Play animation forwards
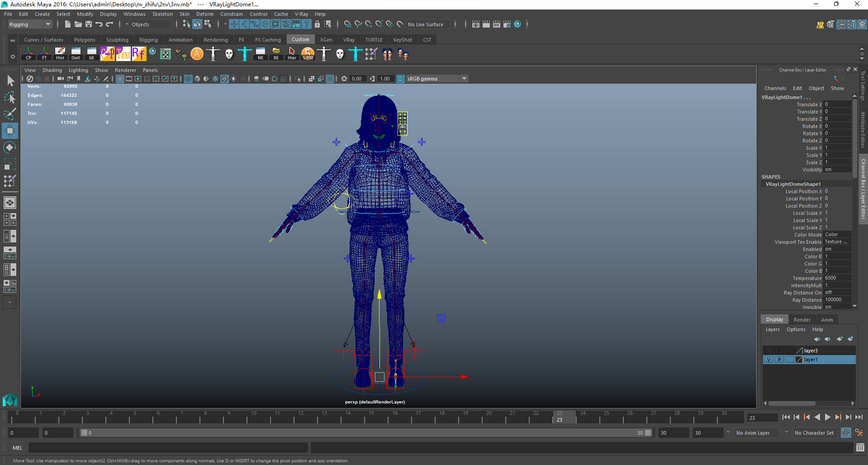Screen dimensions: 868x465 [827, 417]
